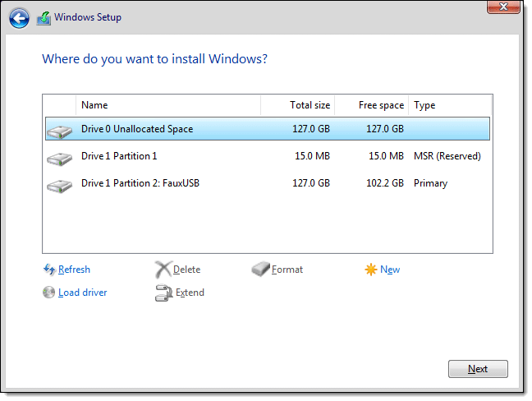Click the MSR (Reserved) type cell

(x=447, y=156)
